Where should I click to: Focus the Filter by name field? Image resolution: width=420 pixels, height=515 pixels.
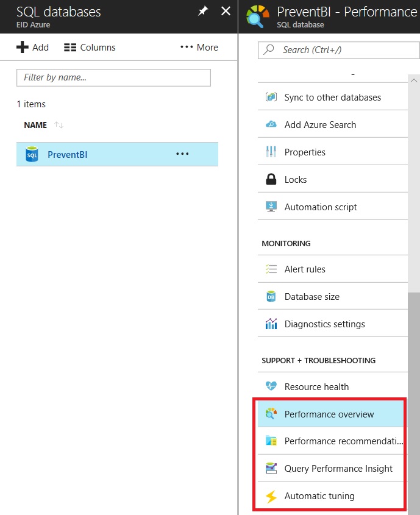tap(113, 77)
